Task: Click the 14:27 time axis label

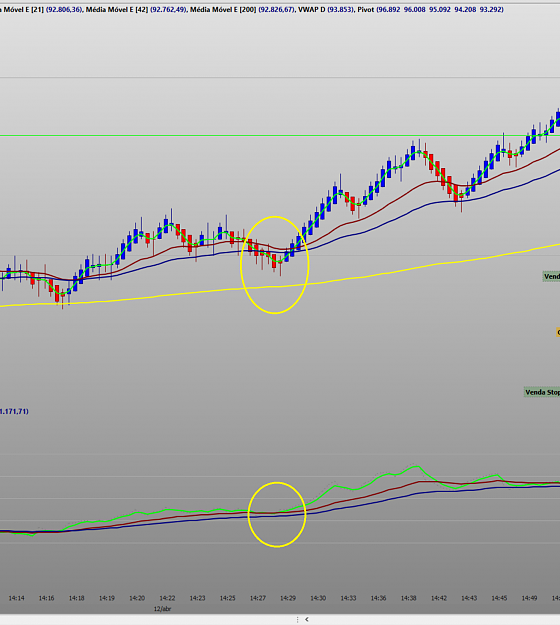Action: tap(257, 598)
